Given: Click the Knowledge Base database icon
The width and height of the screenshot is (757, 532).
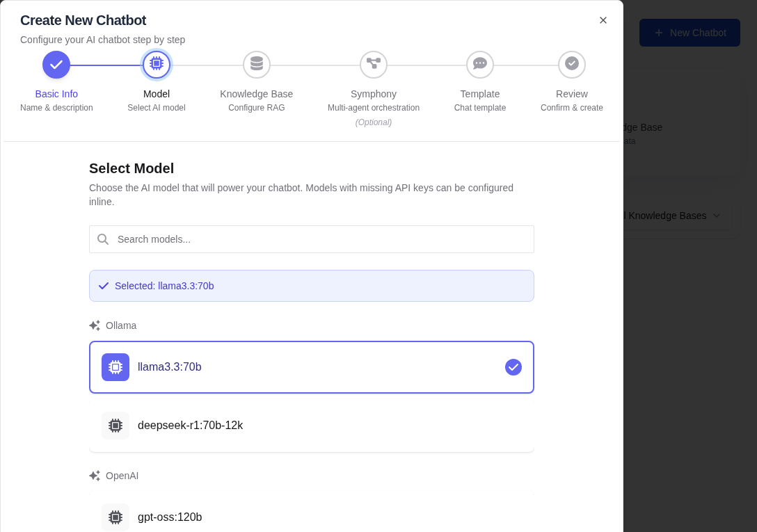Looking at the screenshot, I should 257,64.
